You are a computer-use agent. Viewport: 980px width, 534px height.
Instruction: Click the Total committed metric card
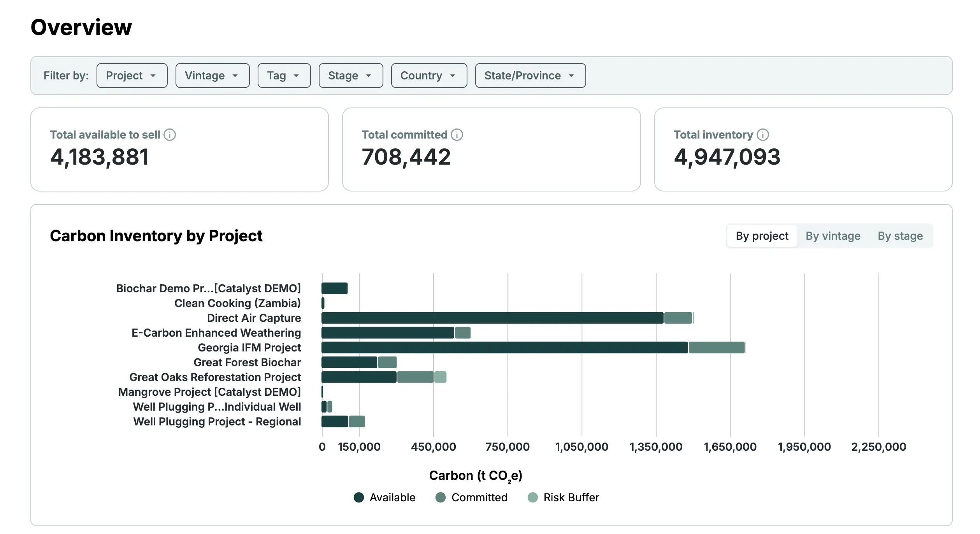click(x=491, y=150)
